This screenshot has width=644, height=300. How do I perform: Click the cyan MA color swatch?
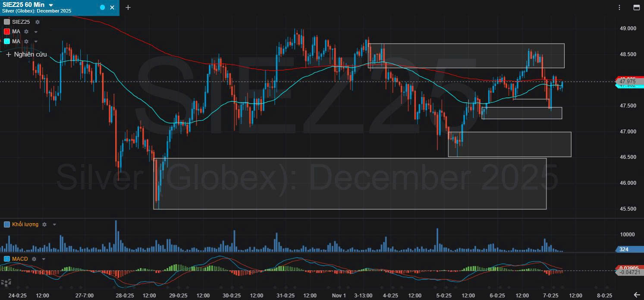[7, 41]
